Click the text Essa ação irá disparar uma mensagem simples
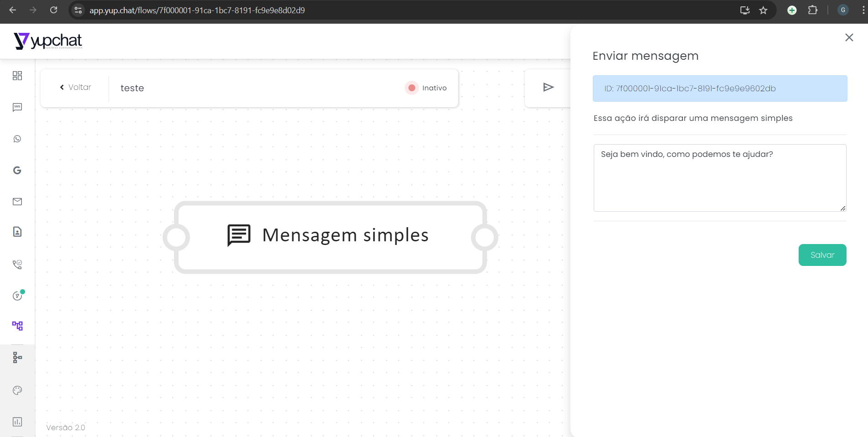Screen dimensions: 868x437 coord(693,118)
